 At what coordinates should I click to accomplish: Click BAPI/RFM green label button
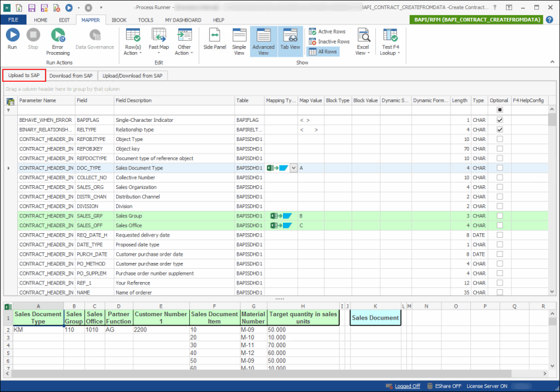click(477, 20)
